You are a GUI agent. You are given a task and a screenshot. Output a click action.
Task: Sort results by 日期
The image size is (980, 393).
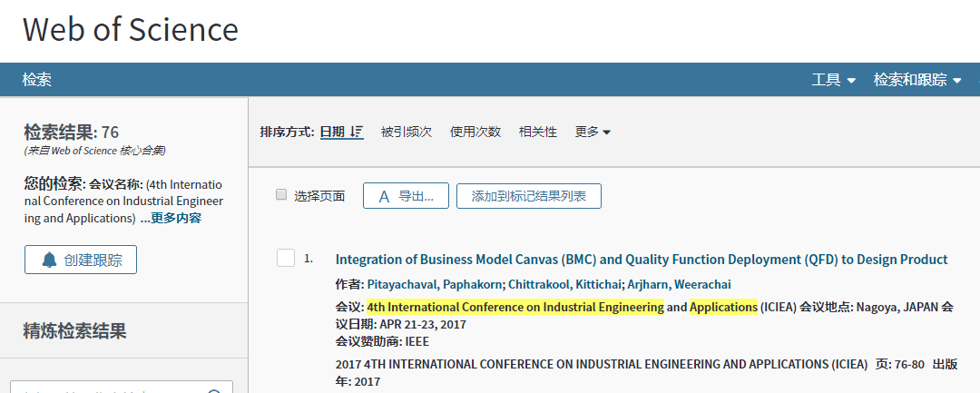point(342,132)
